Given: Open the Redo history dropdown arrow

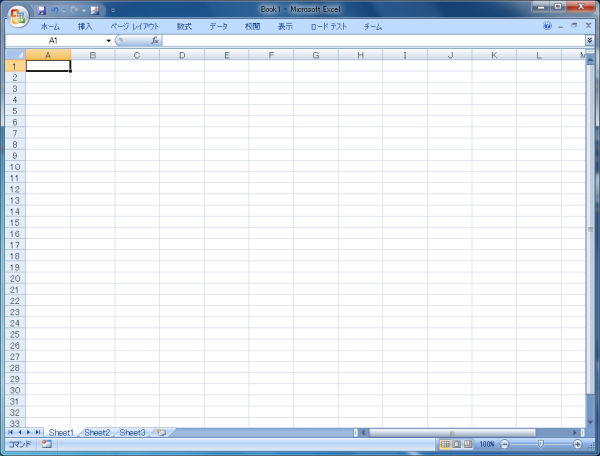Looking at the screenshot, I should [84, 10].
